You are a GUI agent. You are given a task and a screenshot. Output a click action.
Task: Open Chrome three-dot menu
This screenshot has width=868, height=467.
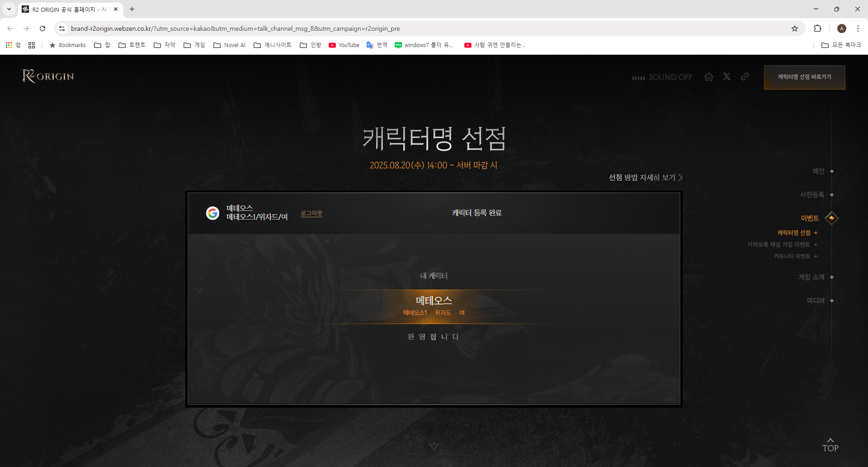858,29
